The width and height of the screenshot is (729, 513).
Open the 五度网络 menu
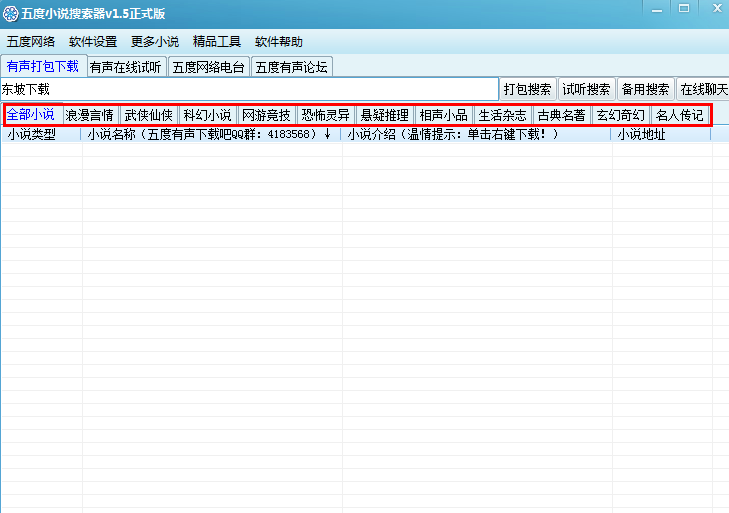[x=31, y=42]
